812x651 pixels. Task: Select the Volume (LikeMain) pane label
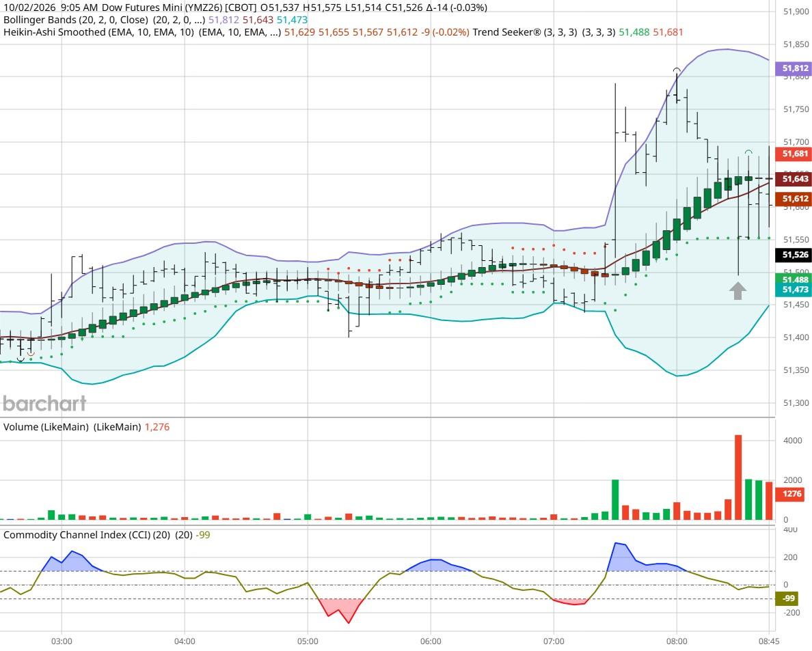(x=46, y=427)
